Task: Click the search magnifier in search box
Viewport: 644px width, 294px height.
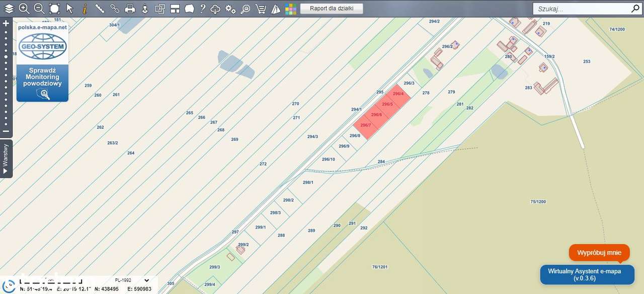Action: (x=635, y=9)
